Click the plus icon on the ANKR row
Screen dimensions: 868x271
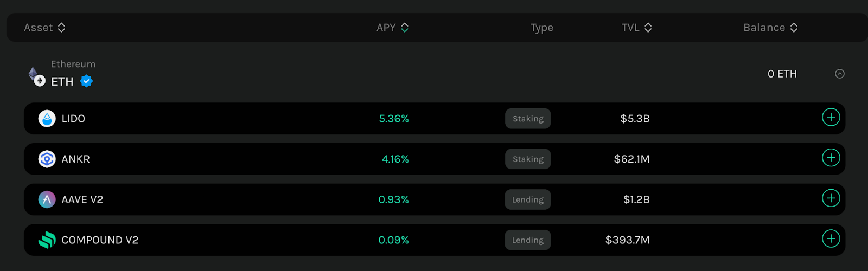[x=831, y=158]
